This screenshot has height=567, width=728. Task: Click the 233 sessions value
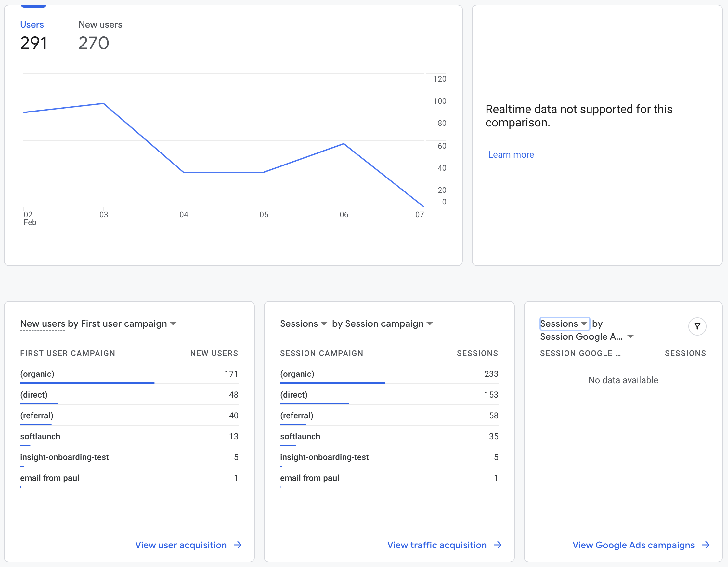click(x=491, y=374)
